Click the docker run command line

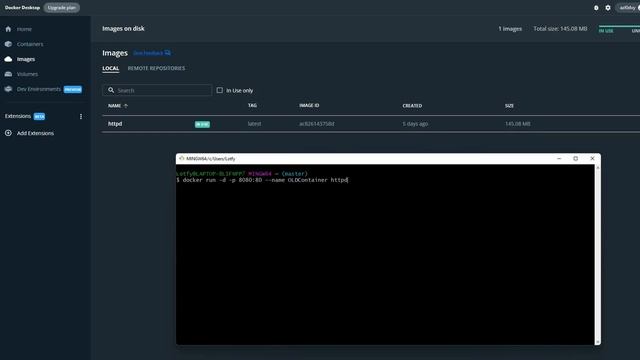click(262, 180)
